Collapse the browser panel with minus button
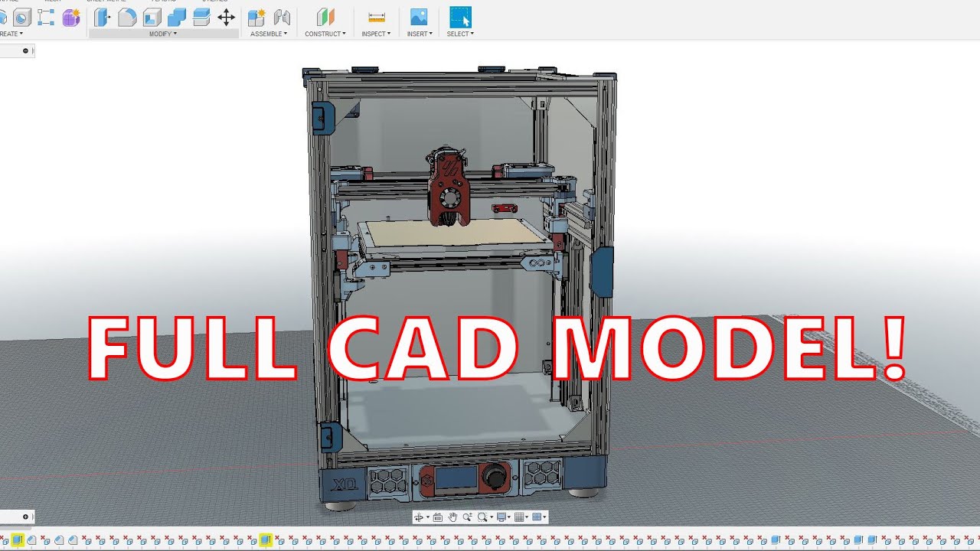Screen dimensions: 980x551 point(25,51)
